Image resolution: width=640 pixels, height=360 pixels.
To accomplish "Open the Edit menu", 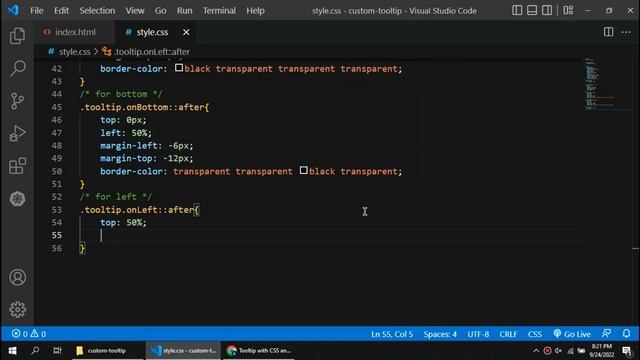I will 61,11.
